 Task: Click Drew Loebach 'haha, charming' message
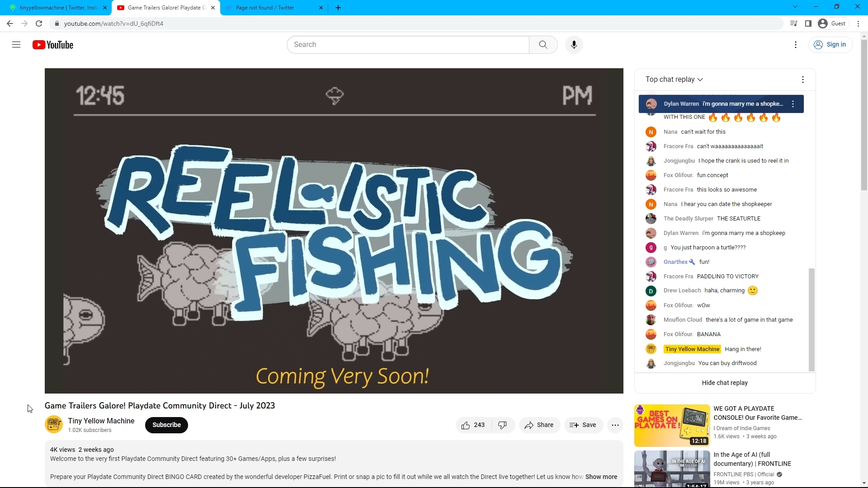point(725,291)
